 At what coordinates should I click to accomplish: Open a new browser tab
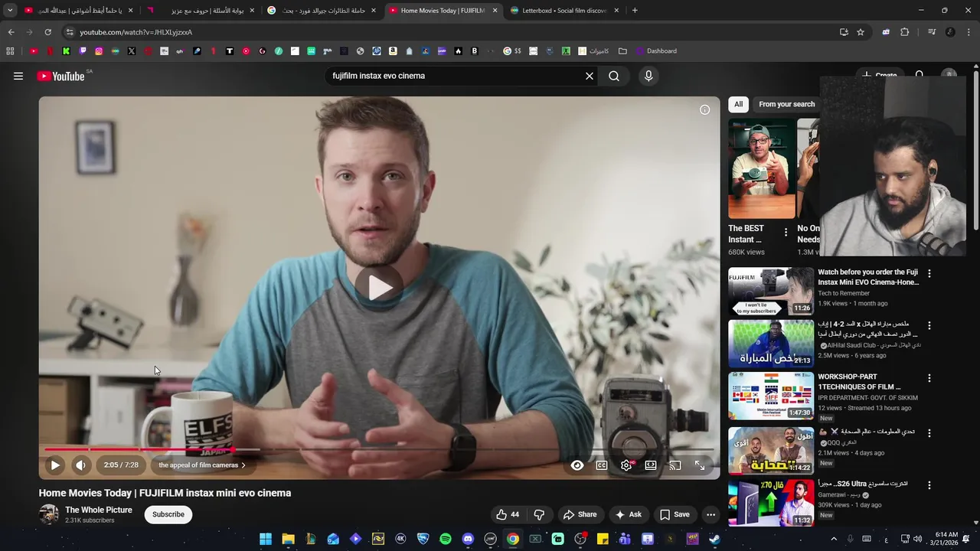point(635,11)
